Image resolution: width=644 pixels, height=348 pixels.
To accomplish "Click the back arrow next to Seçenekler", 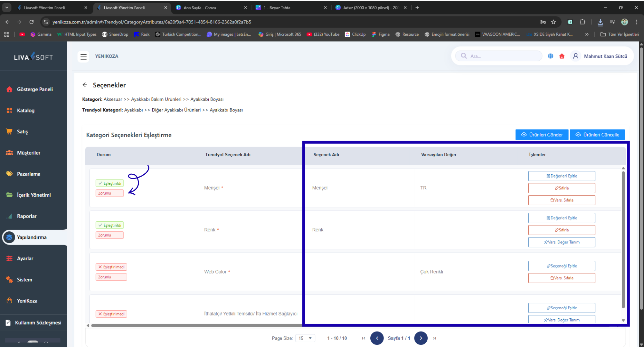I will coord(85,85).
